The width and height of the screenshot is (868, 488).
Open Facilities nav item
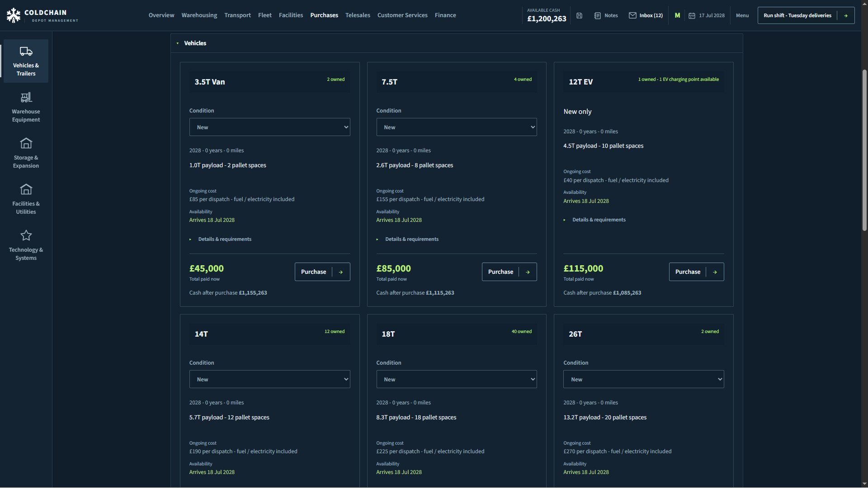291,15
